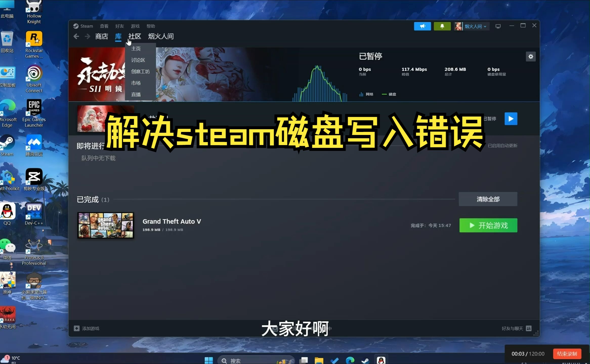Image resolution: width=590 pixels, height=364 pixels.
Task: Click the Steam back navigation arrow
Action: [x=76, y=36]
